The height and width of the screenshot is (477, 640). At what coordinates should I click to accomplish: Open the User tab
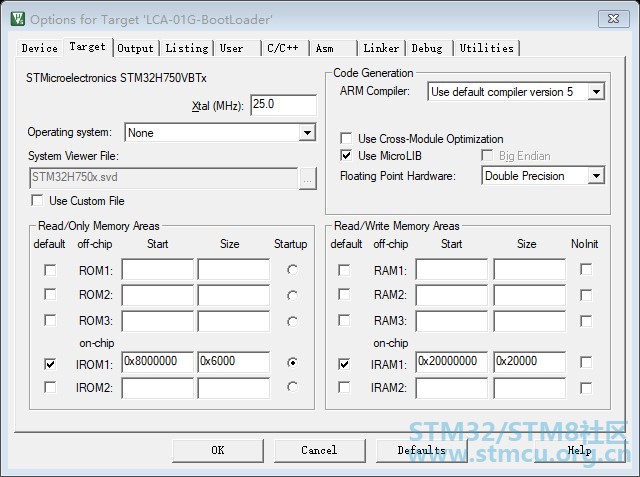point(237,48)
